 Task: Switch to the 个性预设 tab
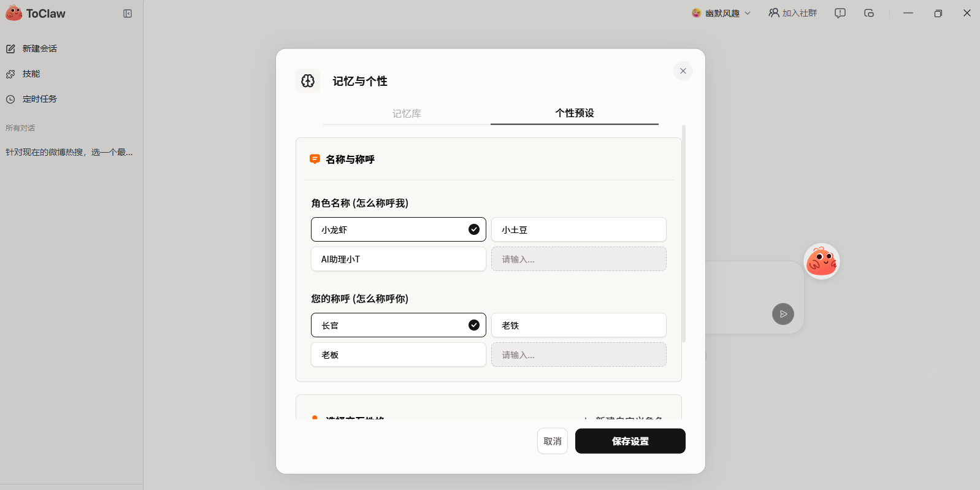[x=574, y=113]
